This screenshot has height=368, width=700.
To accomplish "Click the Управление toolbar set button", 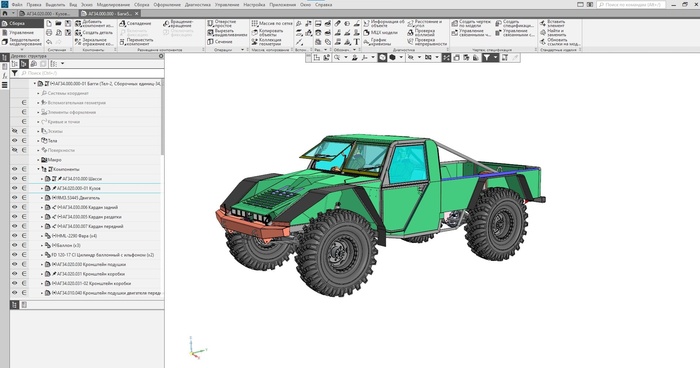I will tap(22, 33).
